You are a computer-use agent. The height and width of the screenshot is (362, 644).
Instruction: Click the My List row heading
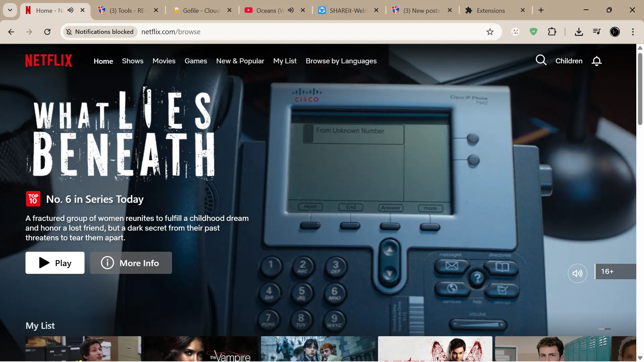click(40, 325)
